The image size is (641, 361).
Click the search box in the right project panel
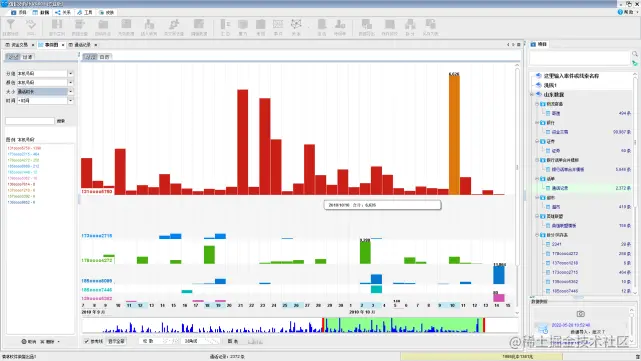pyautogui.click(x=580, y=58)
